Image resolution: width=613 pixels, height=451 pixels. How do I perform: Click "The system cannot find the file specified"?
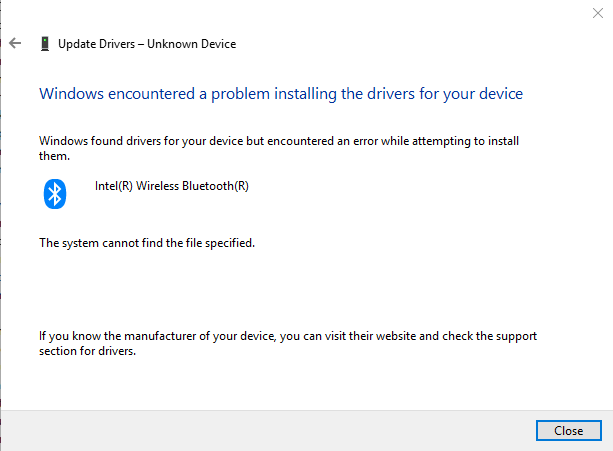click(147, 243)
